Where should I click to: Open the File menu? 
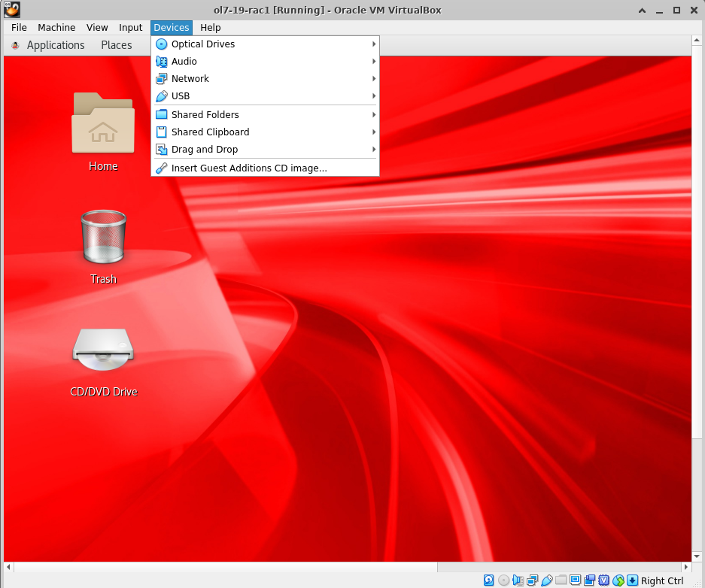click(x=19, y=27)
